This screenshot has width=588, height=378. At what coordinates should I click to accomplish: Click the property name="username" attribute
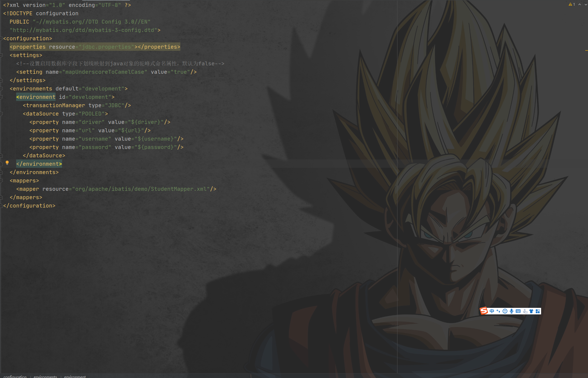tap(87, 139)
